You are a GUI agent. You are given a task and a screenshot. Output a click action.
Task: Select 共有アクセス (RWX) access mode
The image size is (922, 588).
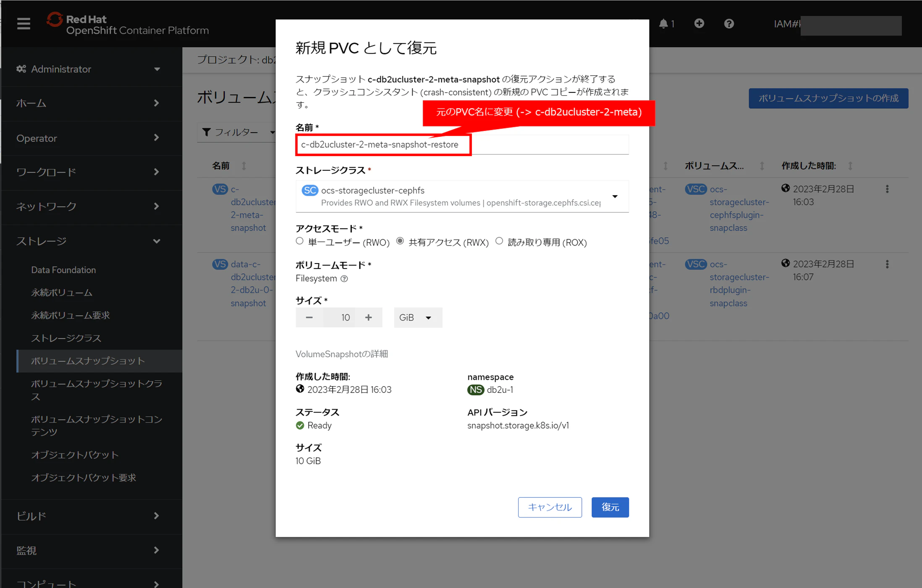(400, 241)
